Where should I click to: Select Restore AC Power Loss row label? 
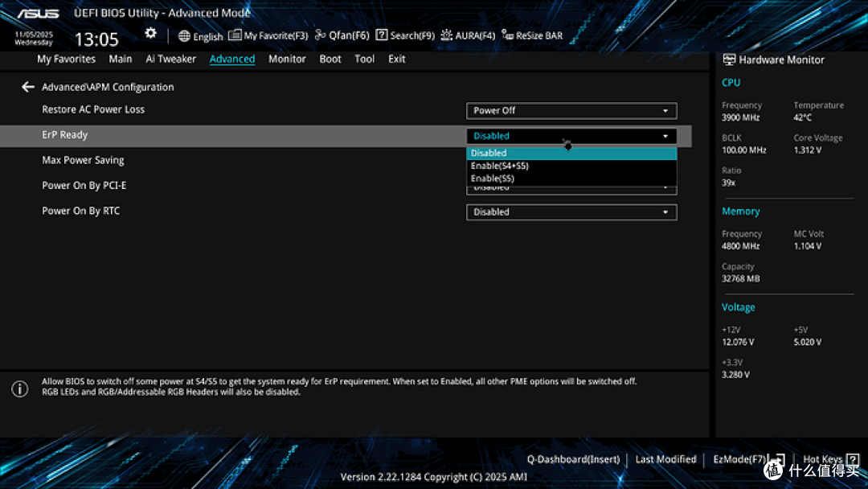[93, 109]
